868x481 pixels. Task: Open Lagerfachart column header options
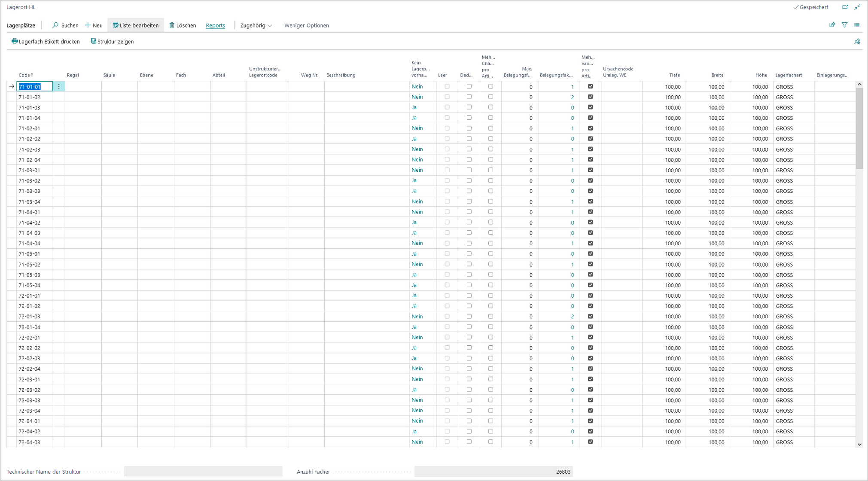click(789, 75)
